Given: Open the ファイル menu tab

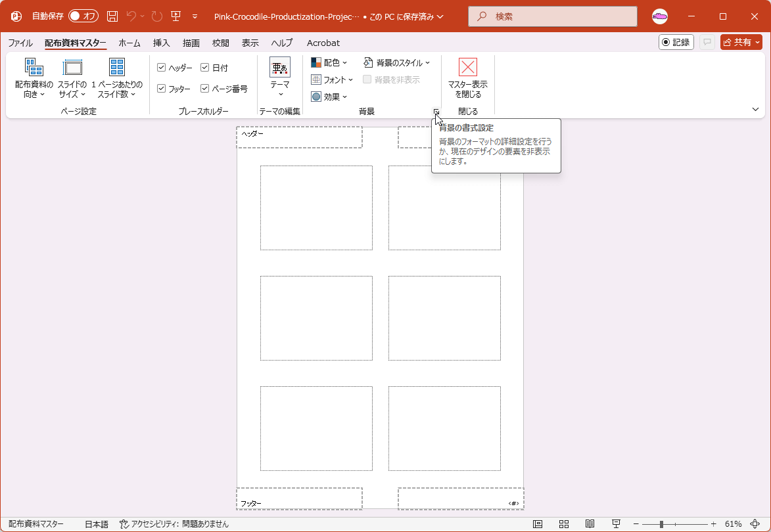Looking at the screenshot, I should [20, 43].
